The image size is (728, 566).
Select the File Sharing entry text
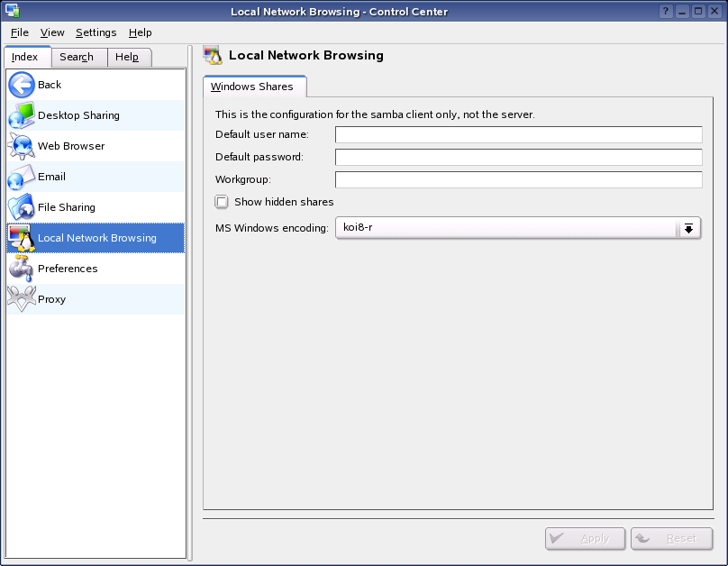(67, 207)
